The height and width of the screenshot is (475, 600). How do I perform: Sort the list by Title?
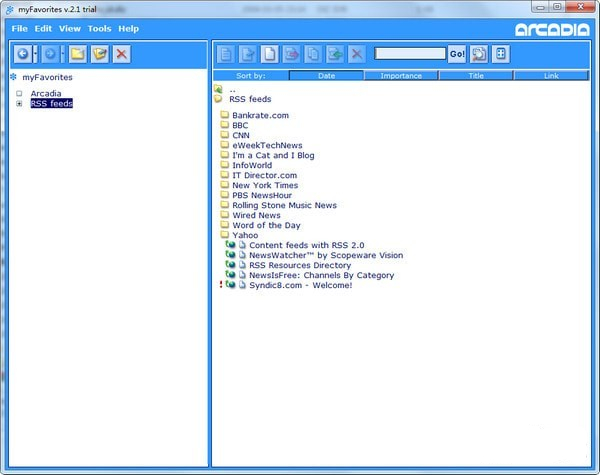click(476, 75)
